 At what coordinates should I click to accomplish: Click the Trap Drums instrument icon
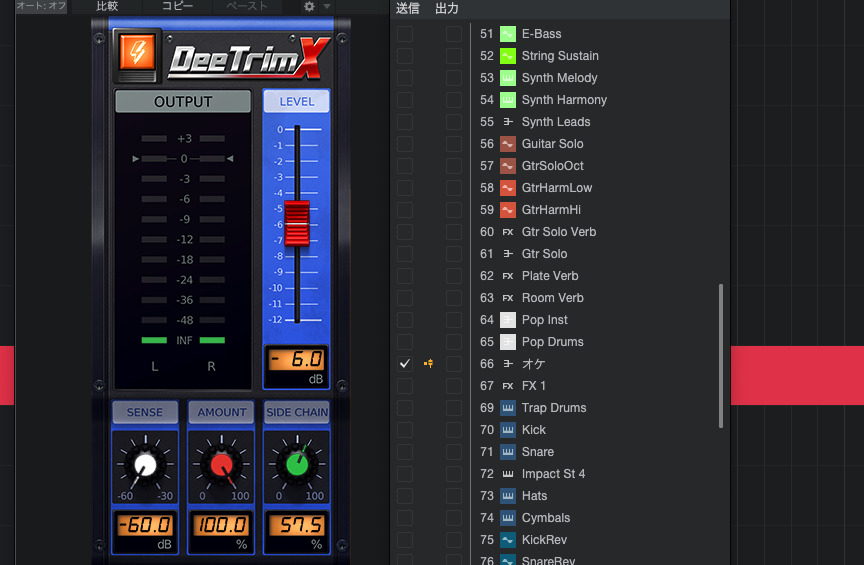[507, 408]
